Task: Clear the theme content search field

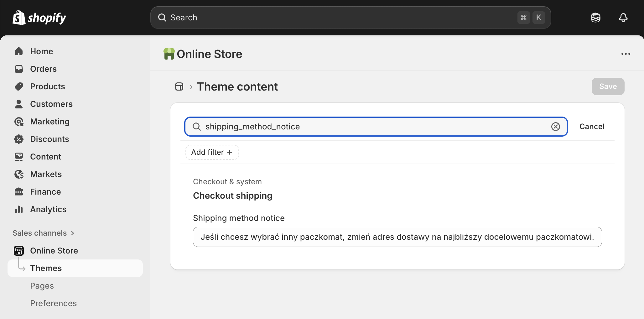Action: click(x=555, y=127)
